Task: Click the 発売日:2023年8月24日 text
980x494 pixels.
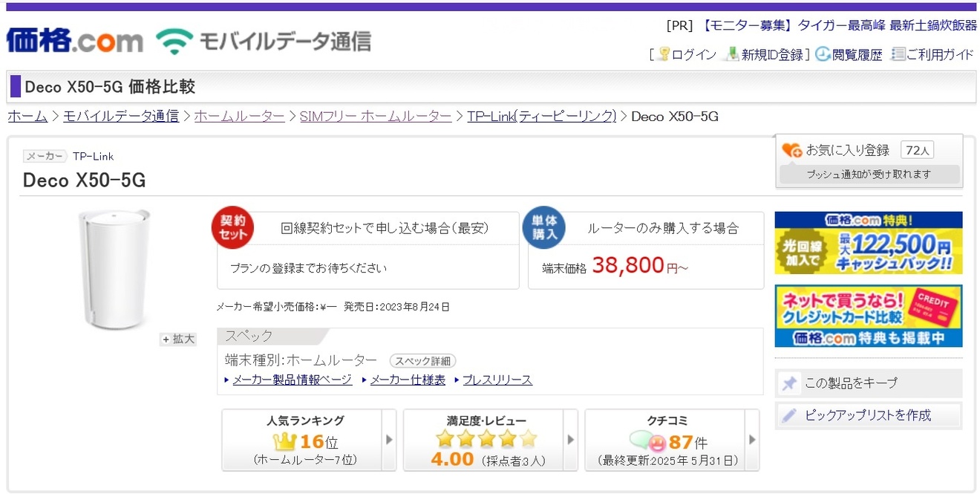Action: 396,307
